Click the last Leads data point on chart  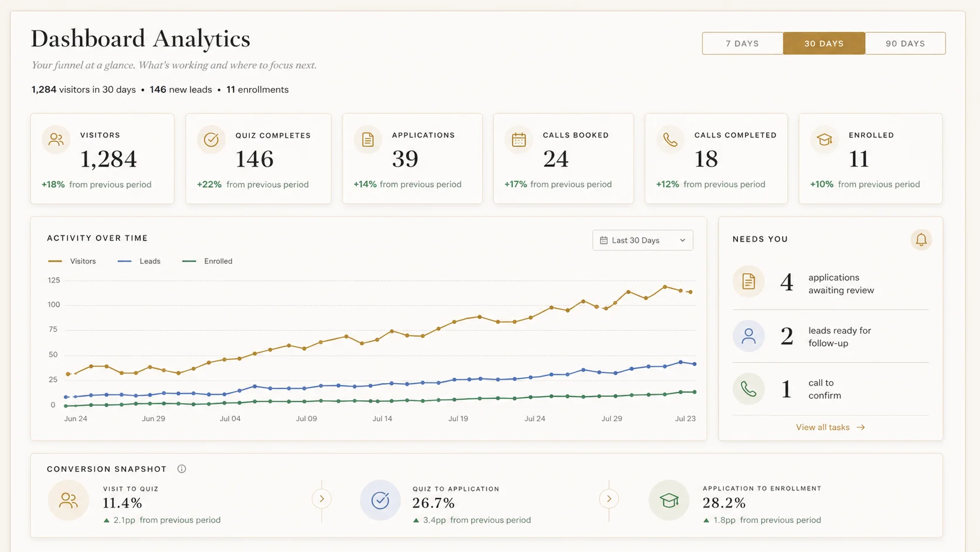(695, 364)
